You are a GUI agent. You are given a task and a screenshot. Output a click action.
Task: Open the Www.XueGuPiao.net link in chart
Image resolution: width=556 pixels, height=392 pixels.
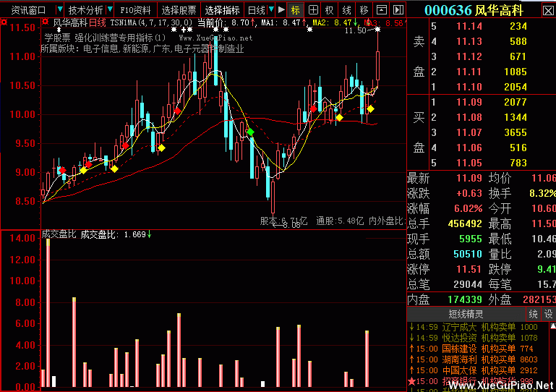(x=215, y=38)
